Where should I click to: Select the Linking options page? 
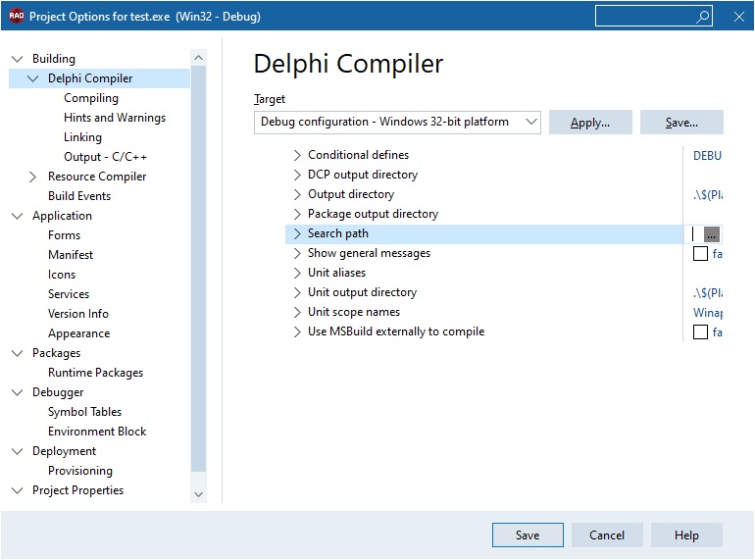tap(82, 137)
